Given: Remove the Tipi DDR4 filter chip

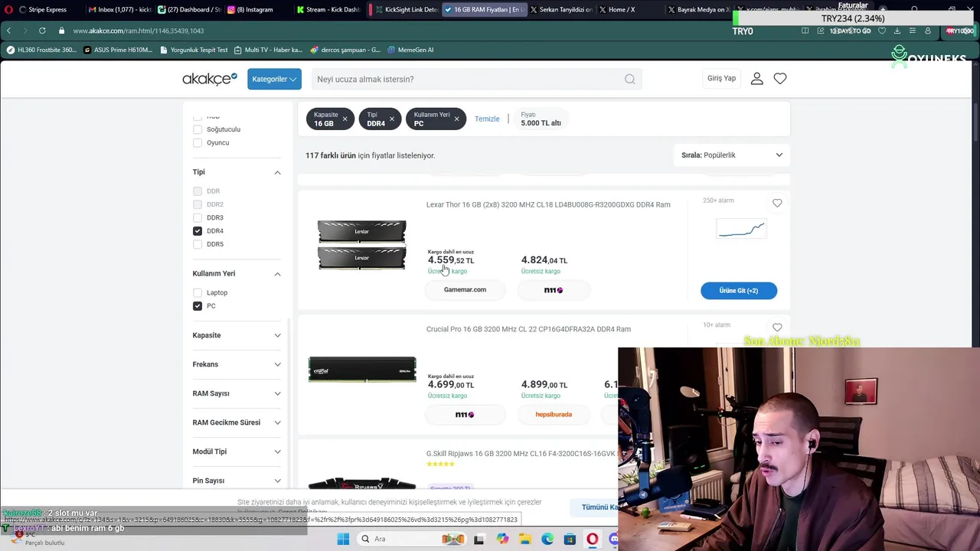Looking at the screenshot, I should pos(391,119).
